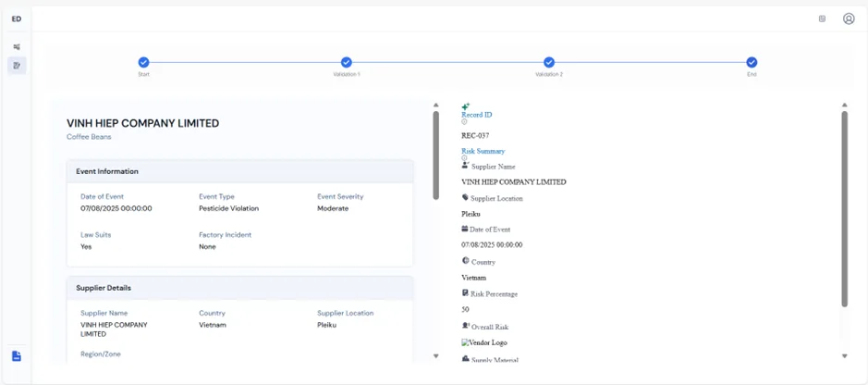Click the Coffee Beans subtitle
The image size is (868, 385).
pyautogui.click(x=89, y=137)
